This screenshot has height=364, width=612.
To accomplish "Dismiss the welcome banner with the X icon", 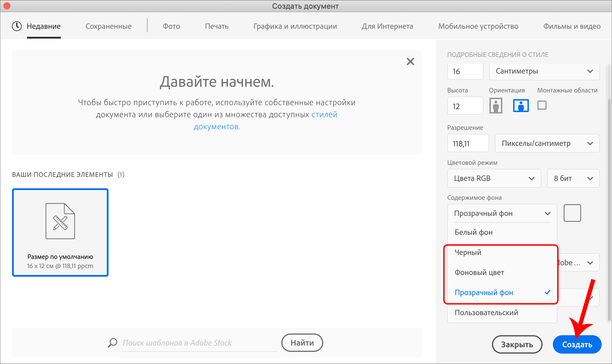I will point(410,62).
